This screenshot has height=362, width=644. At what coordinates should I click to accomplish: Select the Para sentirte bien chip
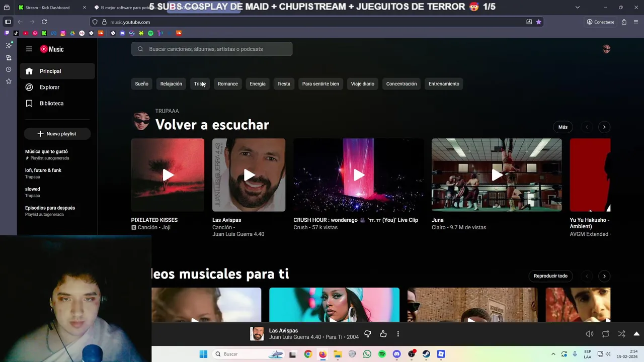pyautogui.click(x=320, y=84)
